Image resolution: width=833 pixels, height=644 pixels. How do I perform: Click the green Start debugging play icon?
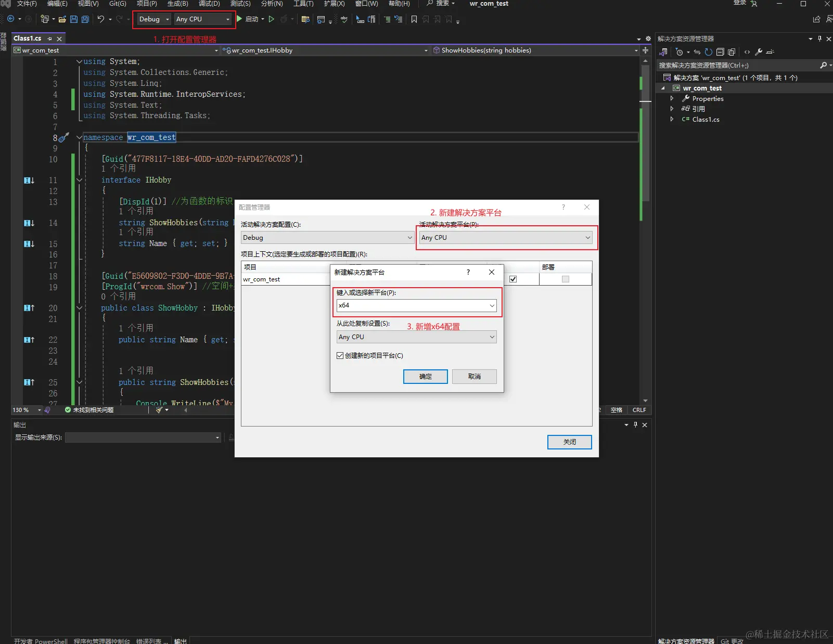(239, 19)
